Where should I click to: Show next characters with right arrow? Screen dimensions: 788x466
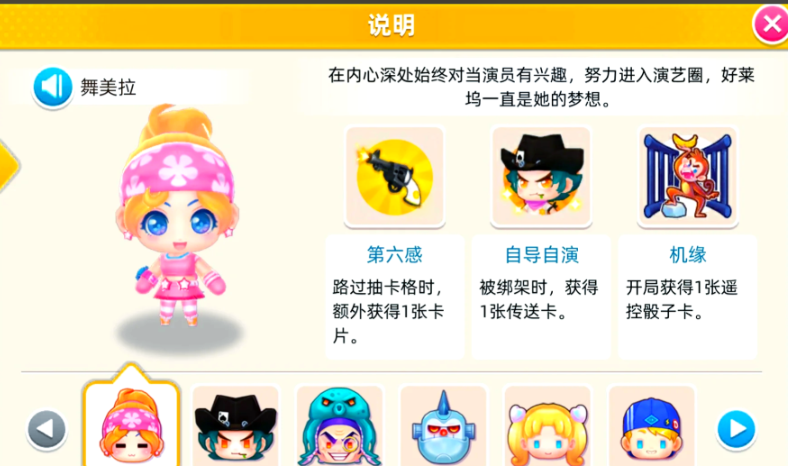736,429
